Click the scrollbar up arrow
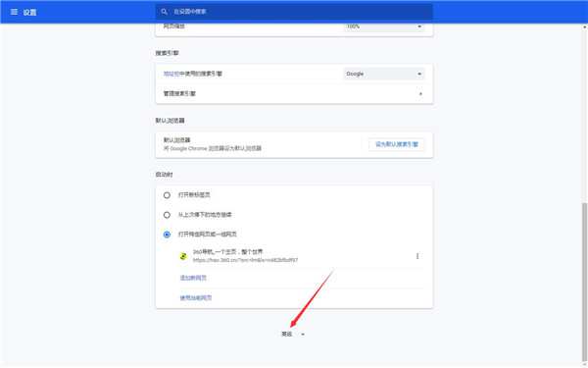 pos(584,27)
